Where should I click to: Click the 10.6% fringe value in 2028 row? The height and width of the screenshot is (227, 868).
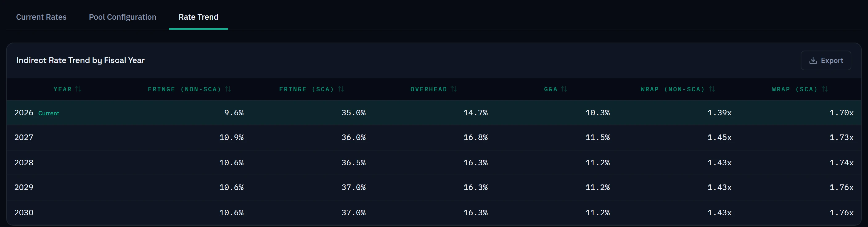pyautogui.click(x=231, y=163)
